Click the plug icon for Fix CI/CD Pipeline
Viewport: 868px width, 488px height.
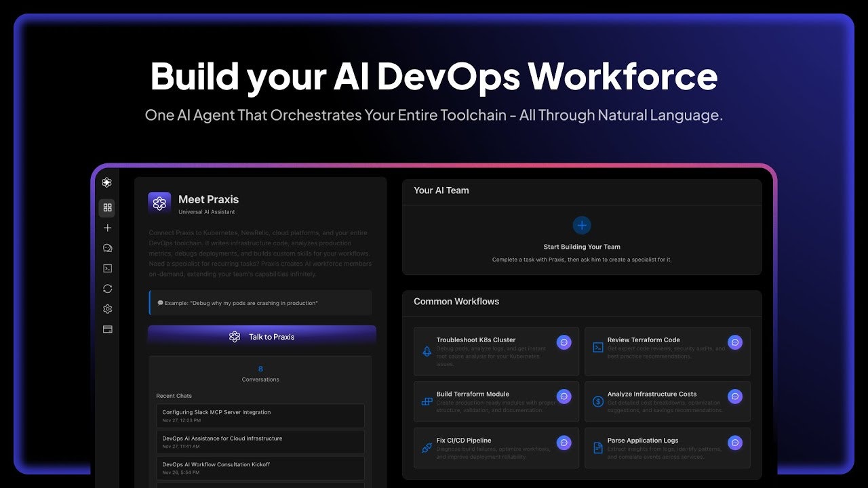click(x=427, y=448)
